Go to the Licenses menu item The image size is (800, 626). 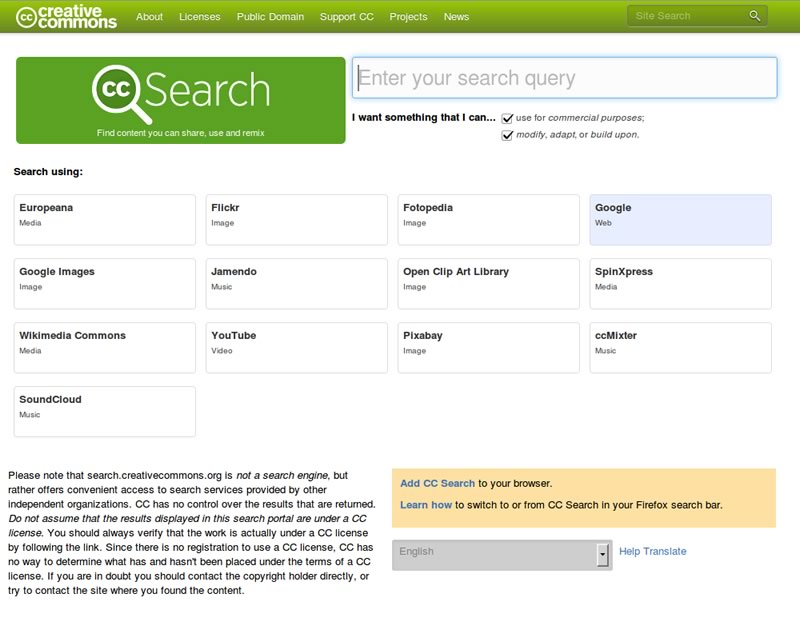200,17
